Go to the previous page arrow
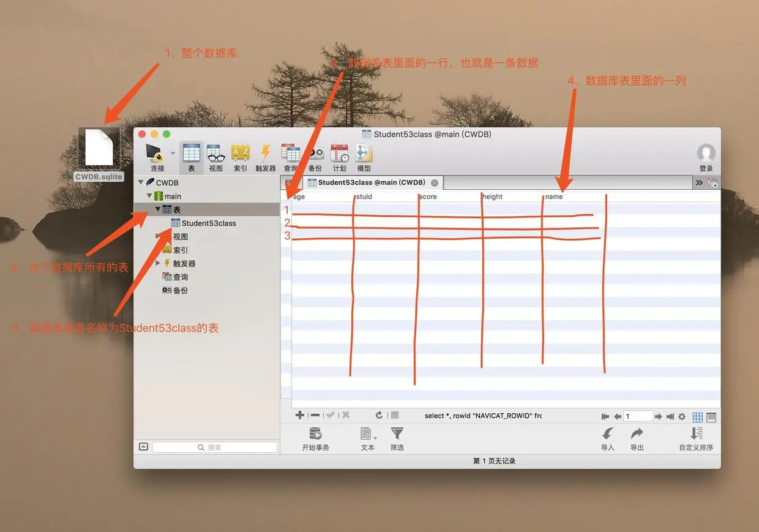The height and width of the screenshot is (532, 759). tap(617, 416)
